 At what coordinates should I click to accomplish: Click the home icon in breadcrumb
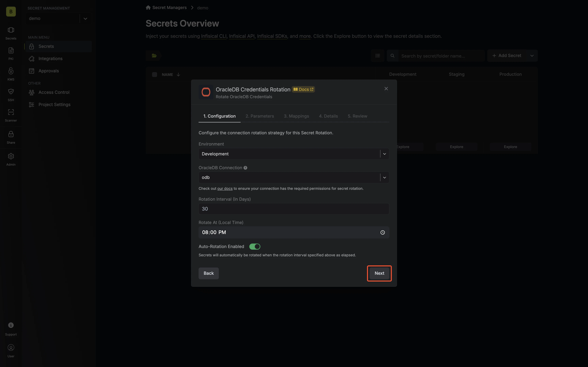(148, 7)
